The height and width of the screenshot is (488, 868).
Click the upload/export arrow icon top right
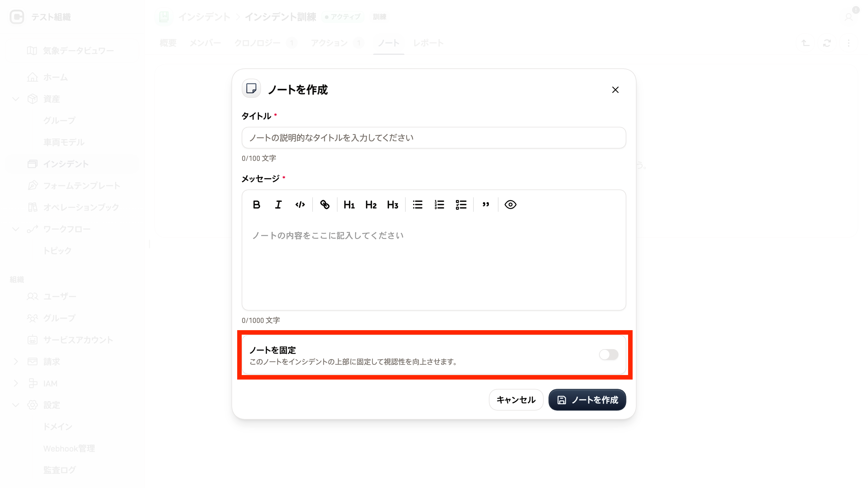805,43
